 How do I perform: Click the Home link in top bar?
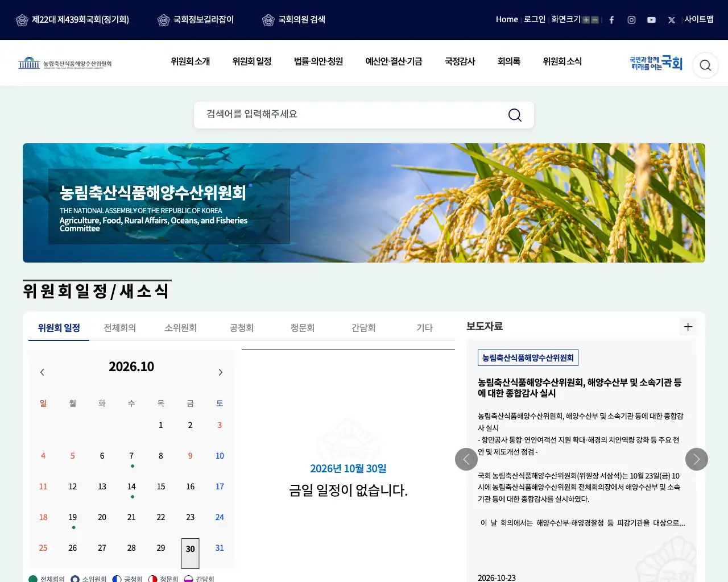pos(507,19)
